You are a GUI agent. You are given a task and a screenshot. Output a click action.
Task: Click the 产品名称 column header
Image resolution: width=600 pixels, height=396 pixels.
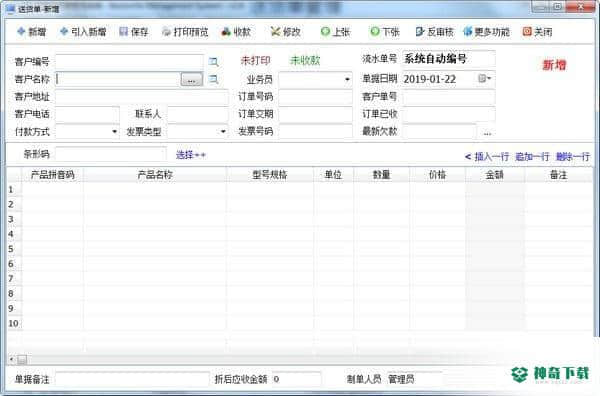tap(155, 175)
